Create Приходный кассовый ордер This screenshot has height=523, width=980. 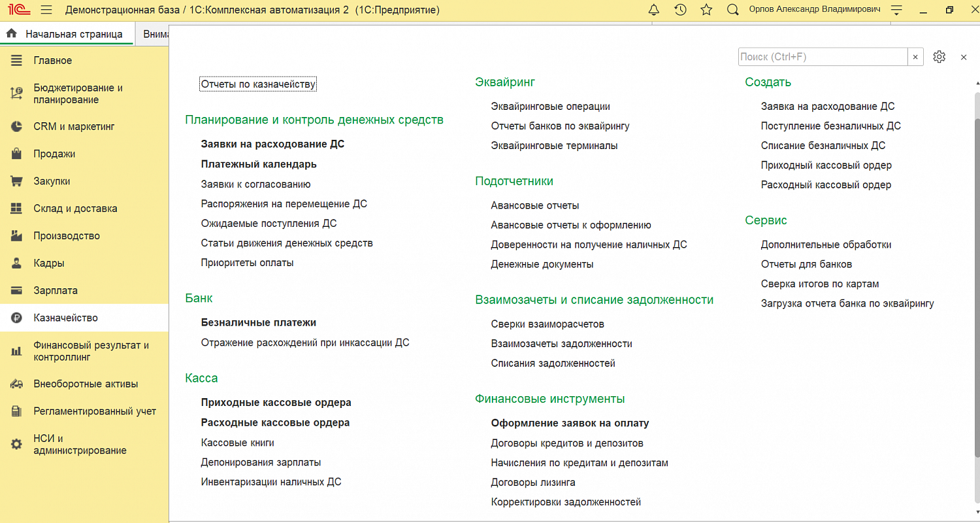pyautogui.click(x=826, y=165)
